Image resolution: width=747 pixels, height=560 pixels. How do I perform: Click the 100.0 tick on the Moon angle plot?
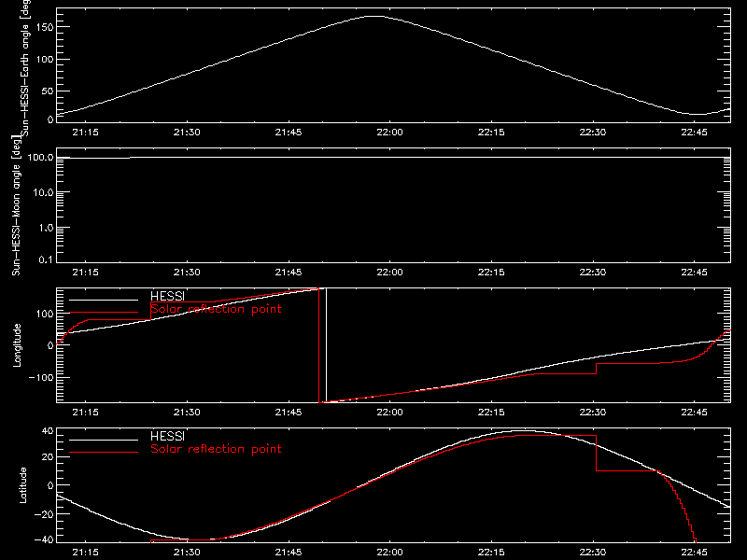click(40, 158)
